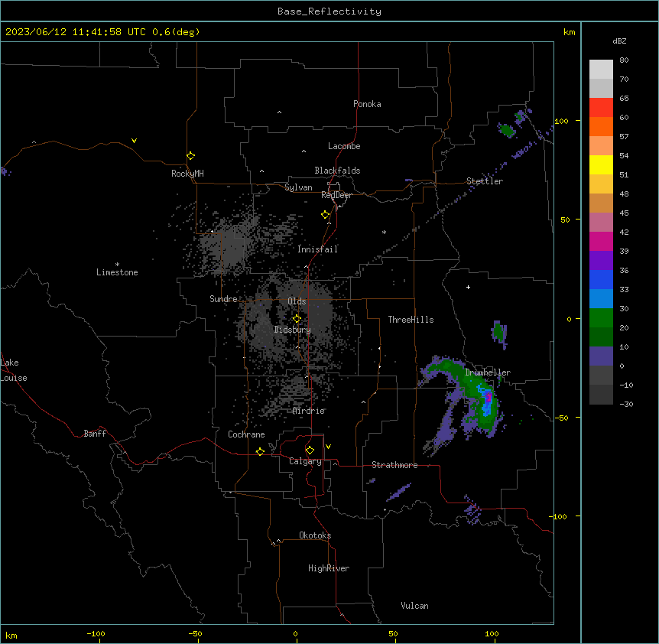The height and width of the screenshot is (644, 659).
Task: Click the yellow diamond marker below Cochrane
Action: [260, 451]
